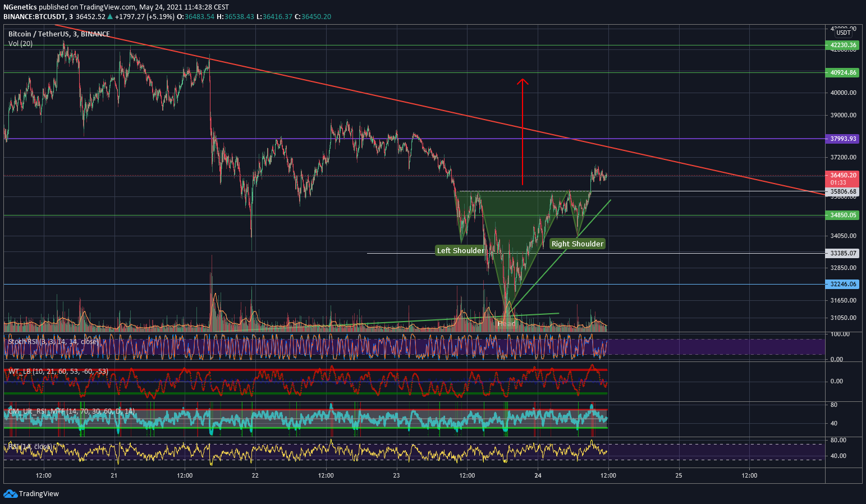Click the Left Shoulder annotation label
This screenshot has width=866, height=504.
[x=460, y=250]
